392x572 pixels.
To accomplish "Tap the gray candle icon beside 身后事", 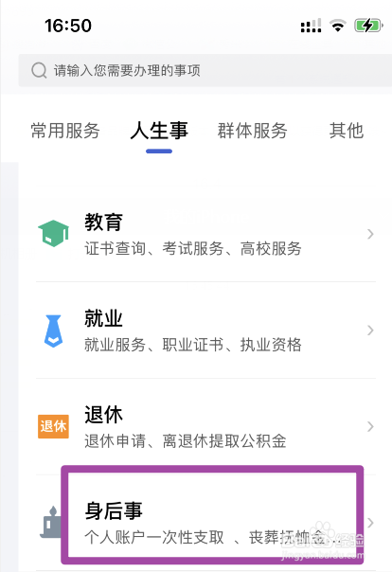I will coord(51,522).
